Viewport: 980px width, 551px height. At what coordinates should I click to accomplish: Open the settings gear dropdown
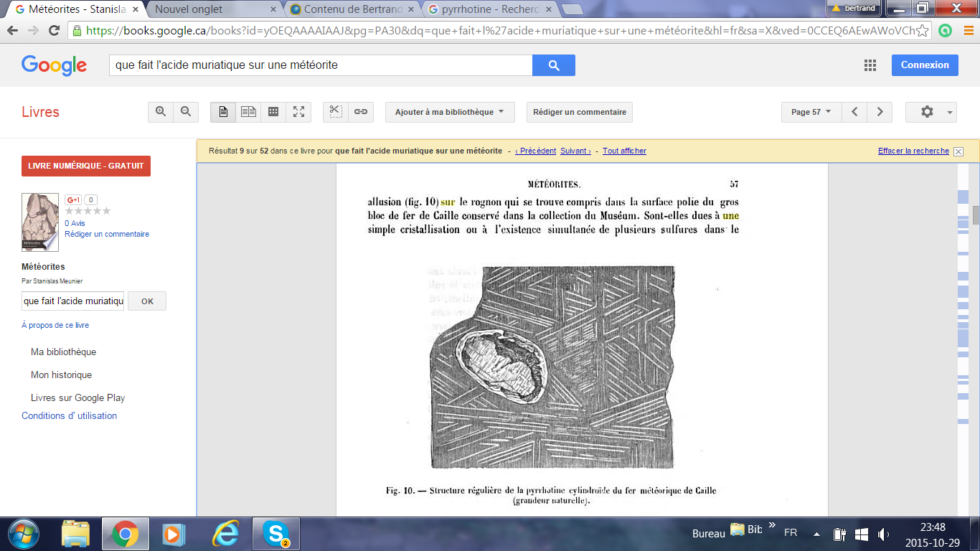930,112
